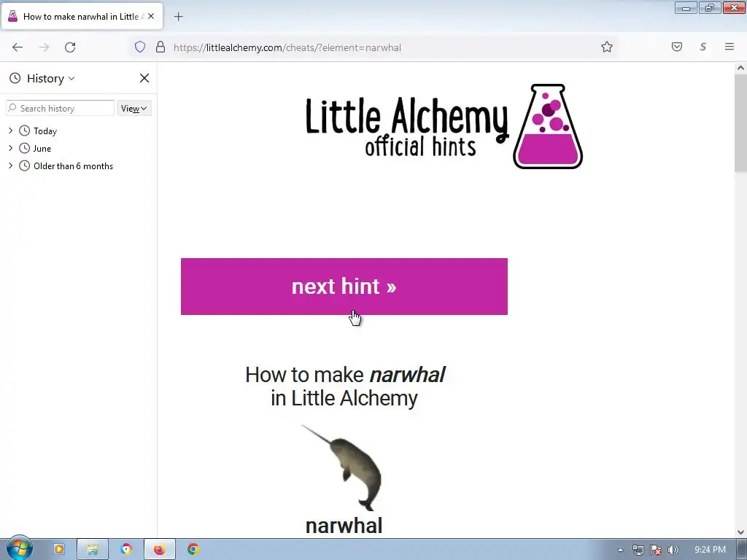Click the Search history field
This screenshot has height=560, width=747.
pos(60,108)
